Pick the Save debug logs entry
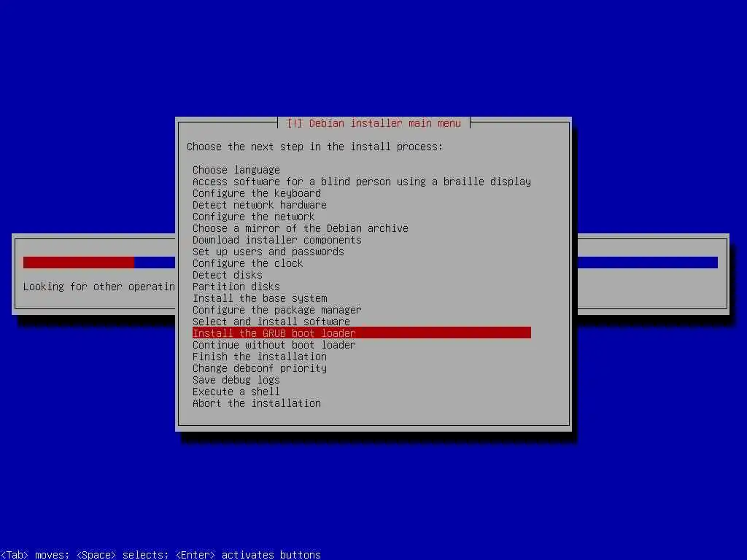 click(236, 380)
